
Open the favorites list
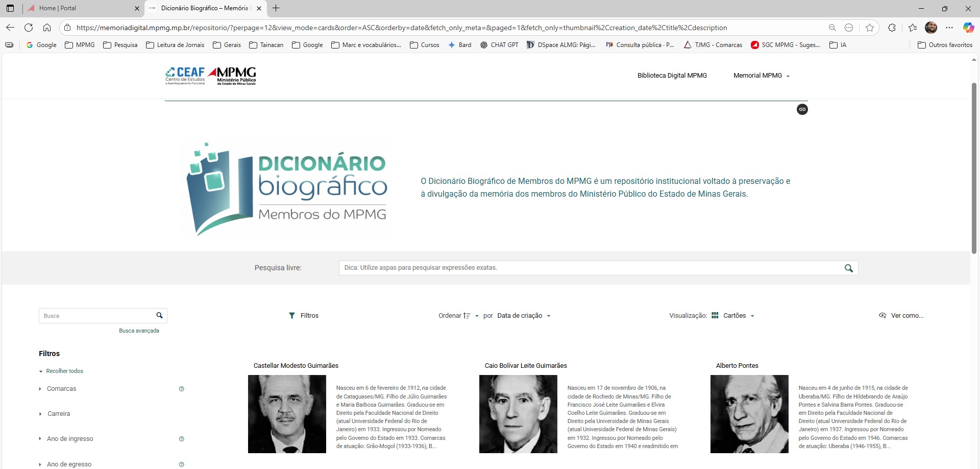click(913, 28)
